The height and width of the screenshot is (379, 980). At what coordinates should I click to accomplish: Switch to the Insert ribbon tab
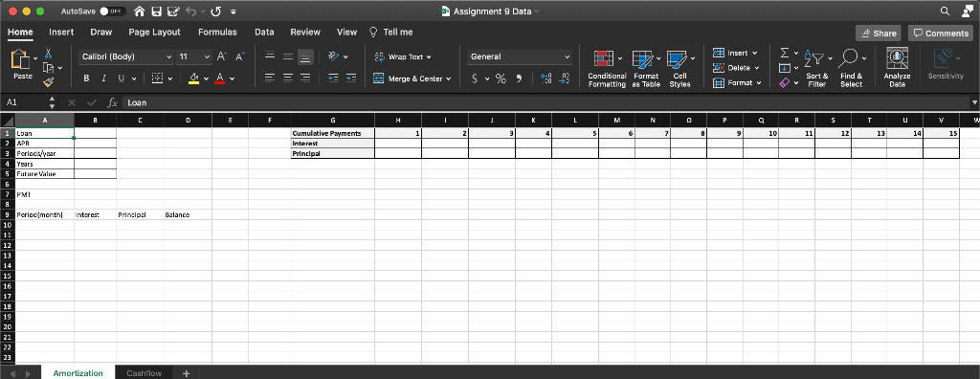(x=61, y=32)
